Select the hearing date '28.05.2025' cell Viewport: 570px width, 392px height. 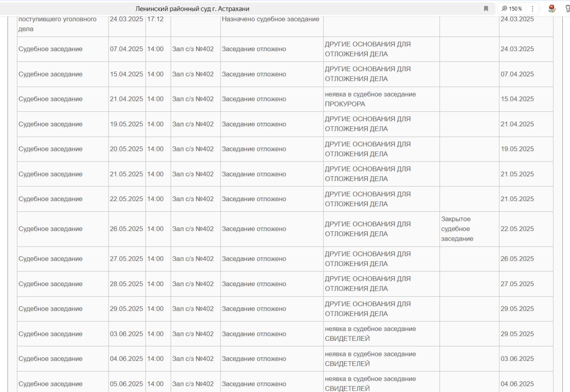pos(126,284)
